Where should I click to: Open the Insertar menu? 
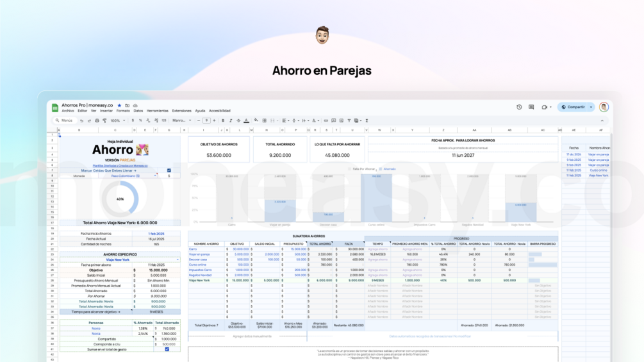click(x=106, y=111)
